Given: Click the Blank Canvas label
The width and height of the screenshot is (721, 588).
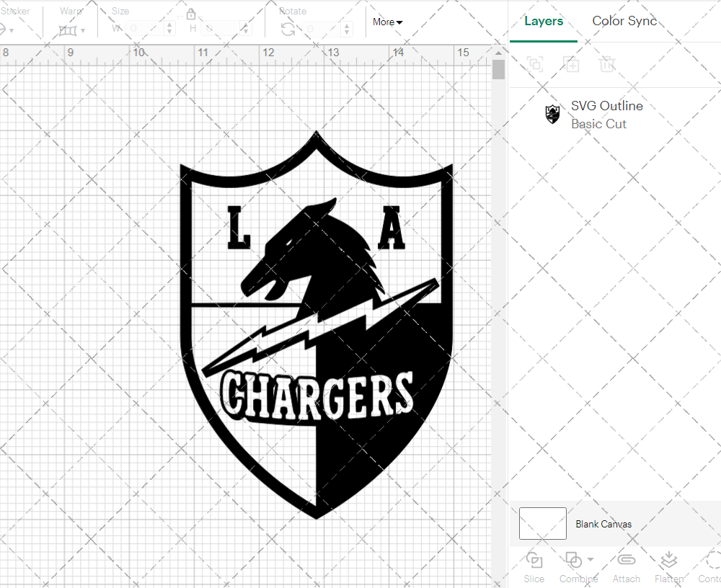Looking at the screenshot, I should (603, 524).
